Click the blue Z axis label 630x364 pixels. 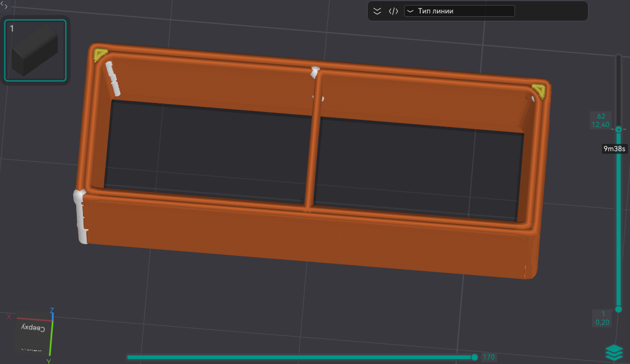coord(52,310)
